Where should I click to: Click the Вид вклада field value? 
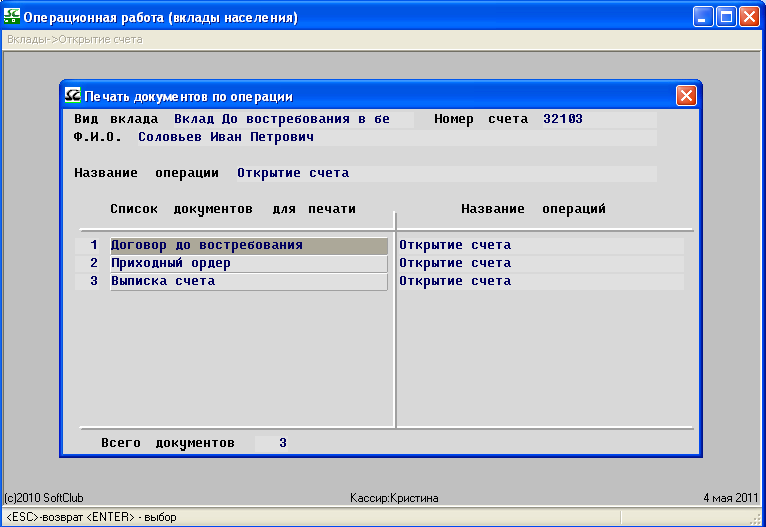click(294, 119)
